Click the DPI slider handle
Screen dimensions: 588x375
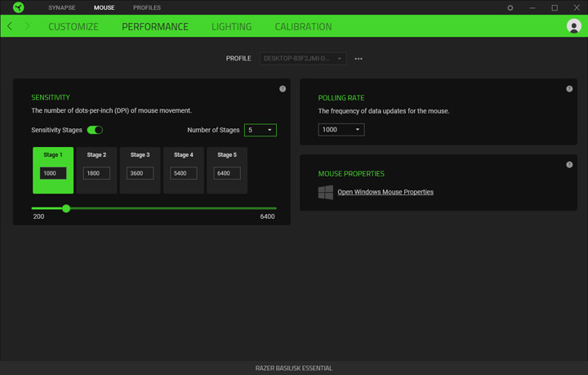coord(66,208)
